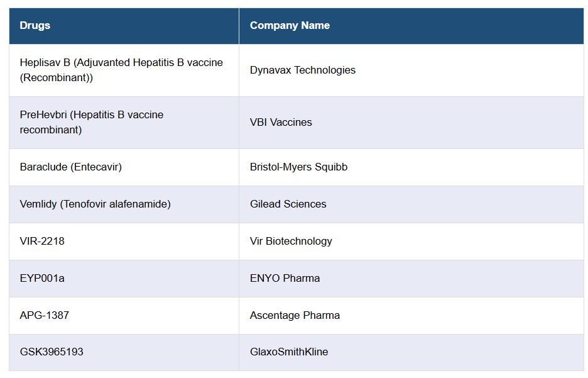Image resolution: width=588 pixels, height=378 pixels.
Task: Click the Dynavax Technologies cell
Action: click(303, 70)
